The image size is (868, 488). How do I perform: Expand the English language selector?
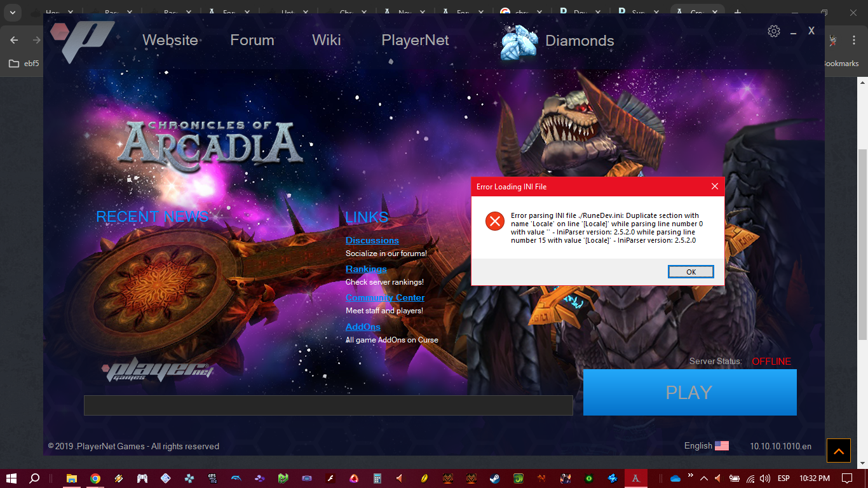698,446
